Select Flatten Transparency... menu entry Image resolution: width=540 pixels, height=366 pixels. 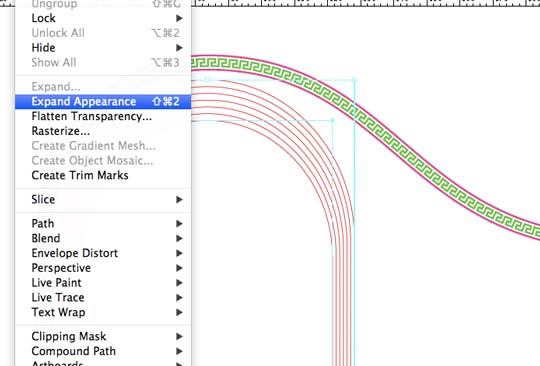pyautogui.click(x=103, y=116)
